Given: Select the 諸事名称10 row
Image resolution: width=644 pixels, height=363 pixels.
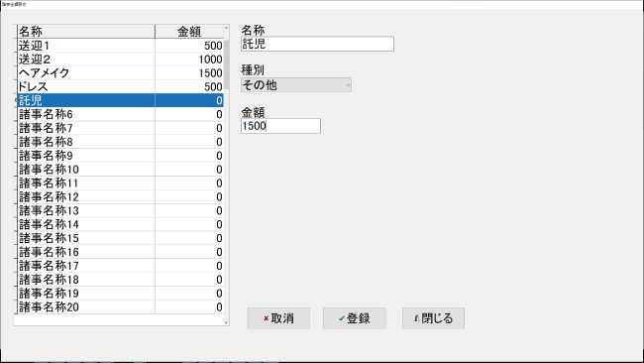Looking at the screenshot, I should tap(120, 170).
